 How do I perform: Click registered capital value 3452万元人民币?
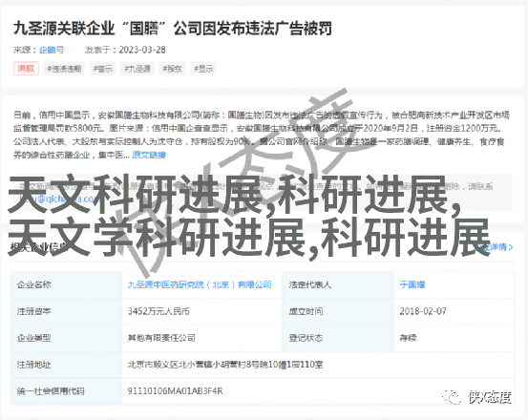[x=158, y=311]
